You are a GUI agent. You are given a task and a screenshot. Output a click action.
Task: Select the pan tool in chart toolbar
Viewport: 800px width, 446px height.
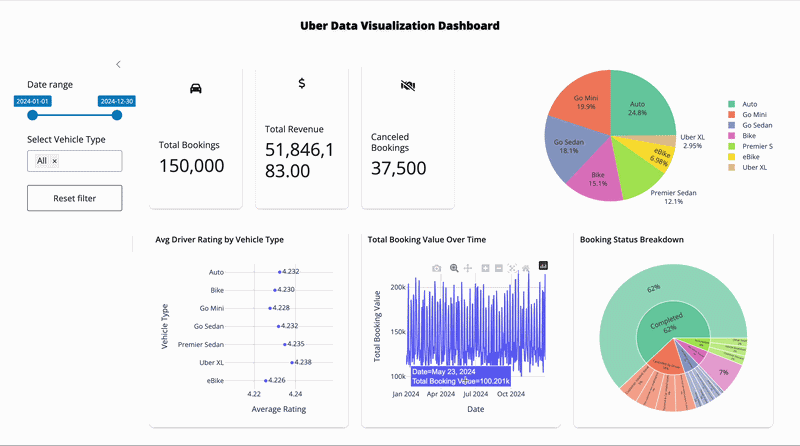pos(468,268)
